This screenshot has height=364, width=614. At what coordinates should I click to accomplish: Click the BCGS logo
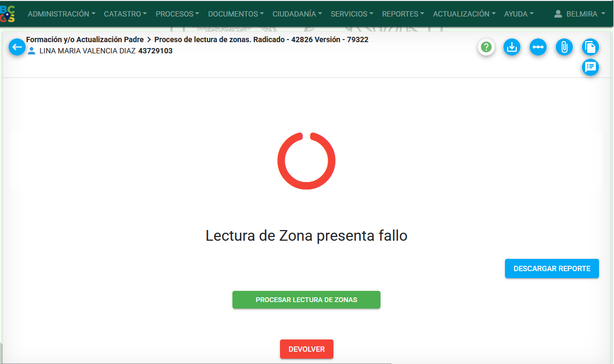pos(7,14)
